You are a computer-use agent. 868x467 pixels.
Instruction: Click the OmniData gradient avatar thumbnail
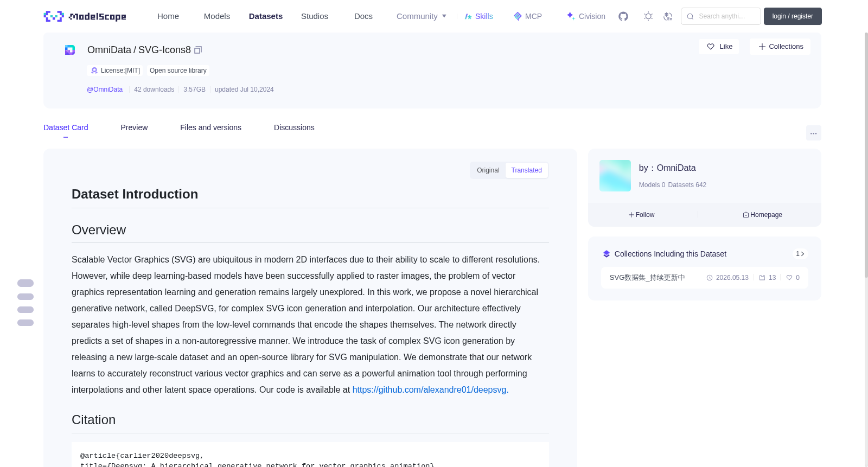point(615,176)
